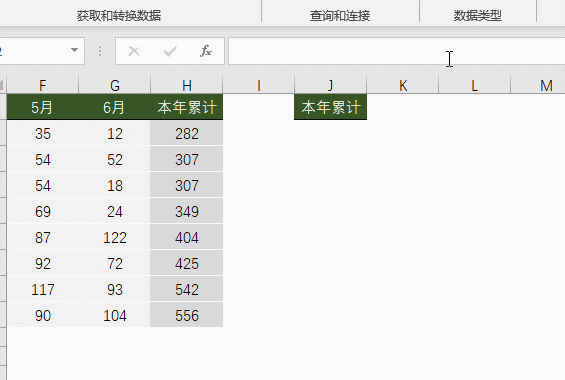Select the cell with value 90
The width and height of the screenshot is (565, 380).
tap(43, 315)
